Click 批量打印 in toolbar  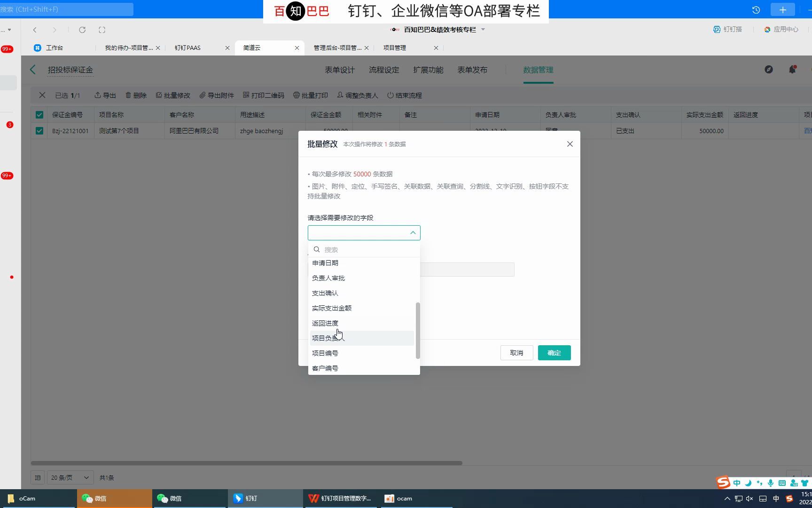(311, 95)
